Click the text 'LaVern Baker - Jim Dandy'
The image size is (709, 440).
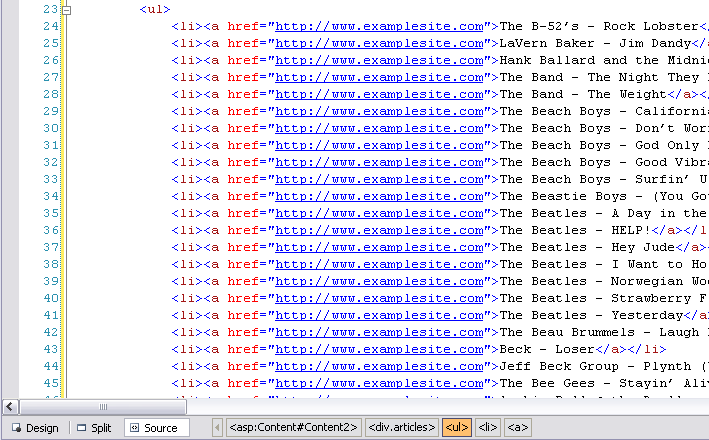tap(595, 43)
